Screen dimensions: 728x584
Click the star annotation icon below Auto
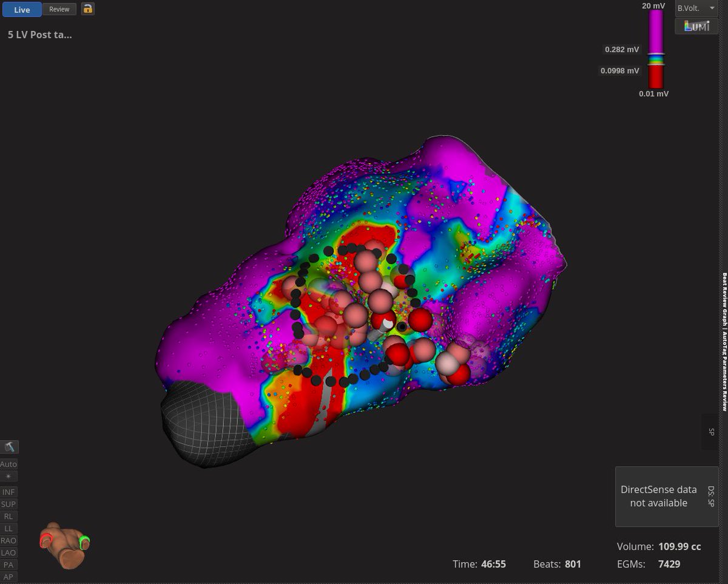click(8, 476)
